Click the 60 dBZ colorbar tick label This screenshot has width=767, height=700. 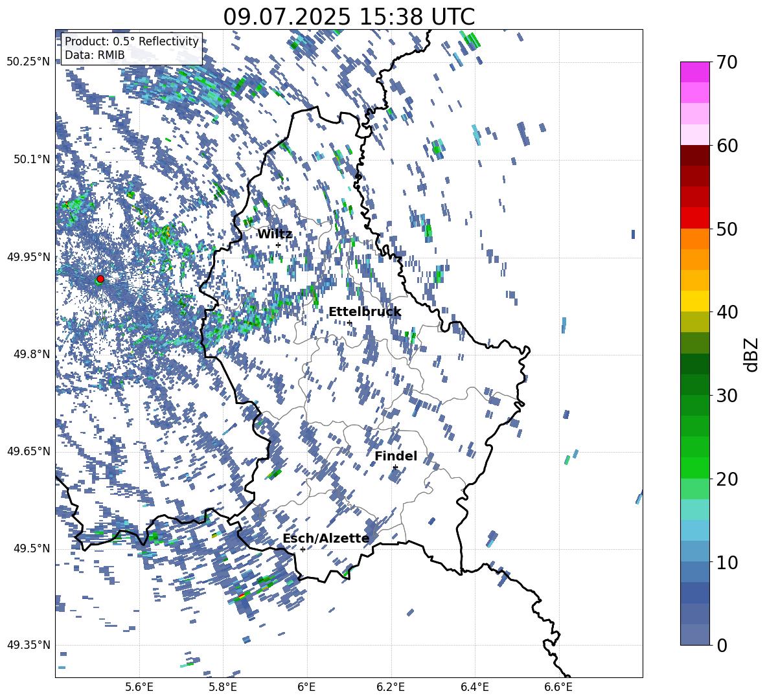point(726,146)
